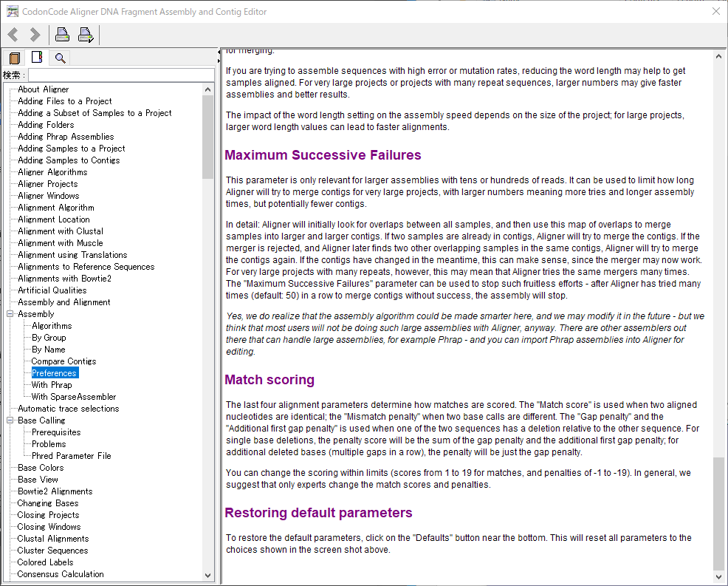This screenshot has height=586, width=728.
Task: Select the Assembly parent topic
Action: pos(35,314)
